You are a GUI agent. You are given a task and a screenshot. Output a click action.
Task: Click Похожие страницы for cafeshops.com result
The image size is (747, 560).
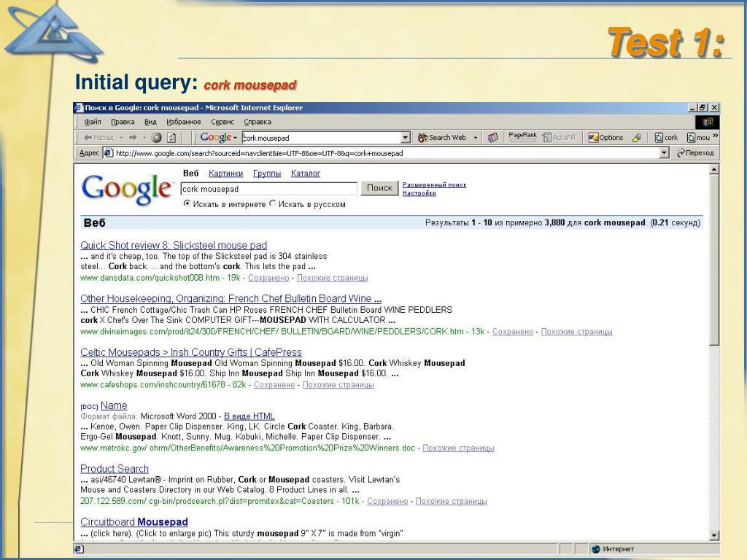tap(338, 385)
